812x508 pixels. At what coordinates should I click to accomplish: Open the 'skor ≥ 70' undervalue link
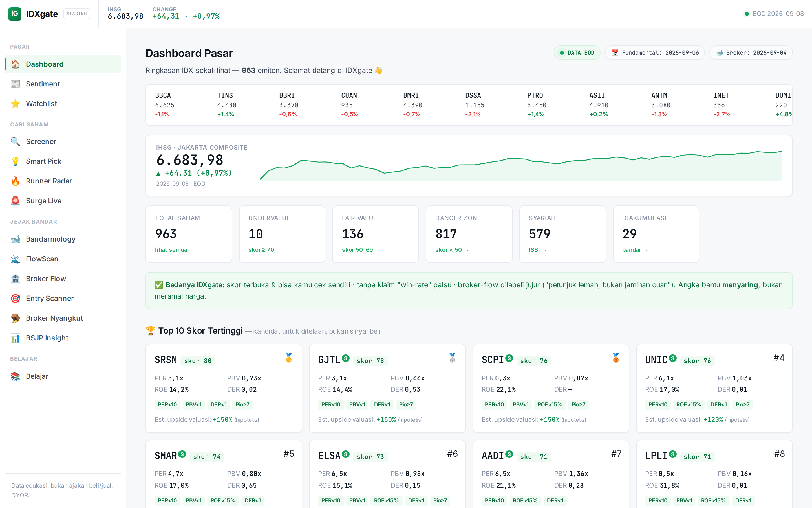pos(265,250)
